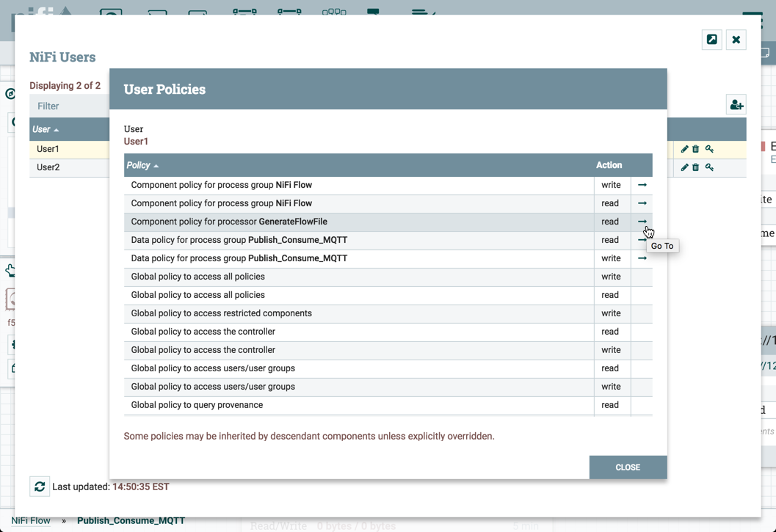Click the pop-out icon on the NiFi Users dialog
776x532 pixels.
pyautogui.click(x=711, y=40)
